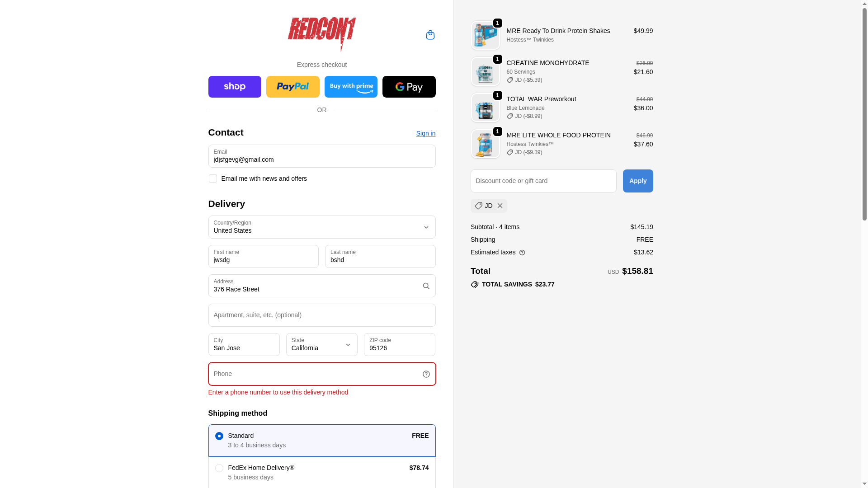The image size is (868, 488).
Task: Choose Google Pay express checkout
Action: [x=409, y=87]
